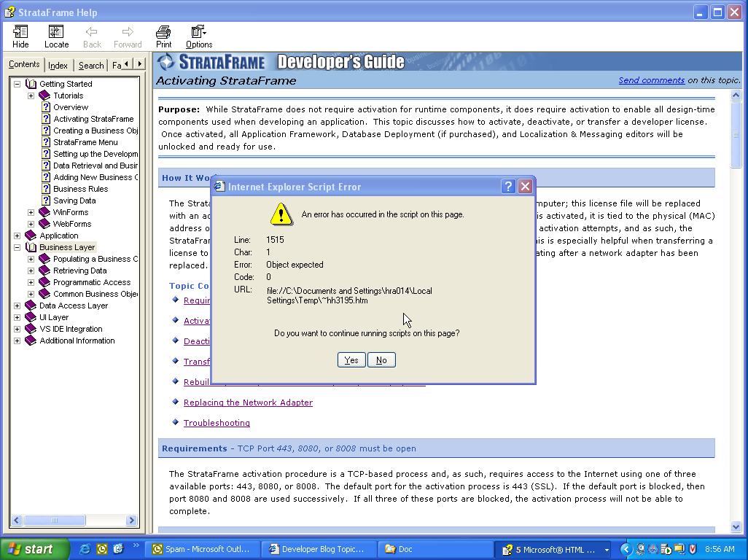Expand the Tutorials tree node
Viewport: 748px width, 560px height.
click(31, 96)
